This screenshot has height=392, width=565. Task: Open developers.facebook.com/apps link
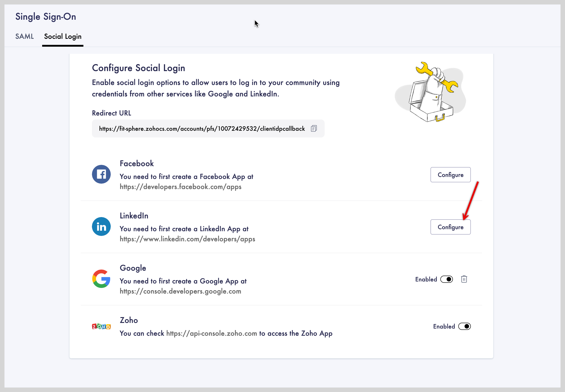[180, 187]
